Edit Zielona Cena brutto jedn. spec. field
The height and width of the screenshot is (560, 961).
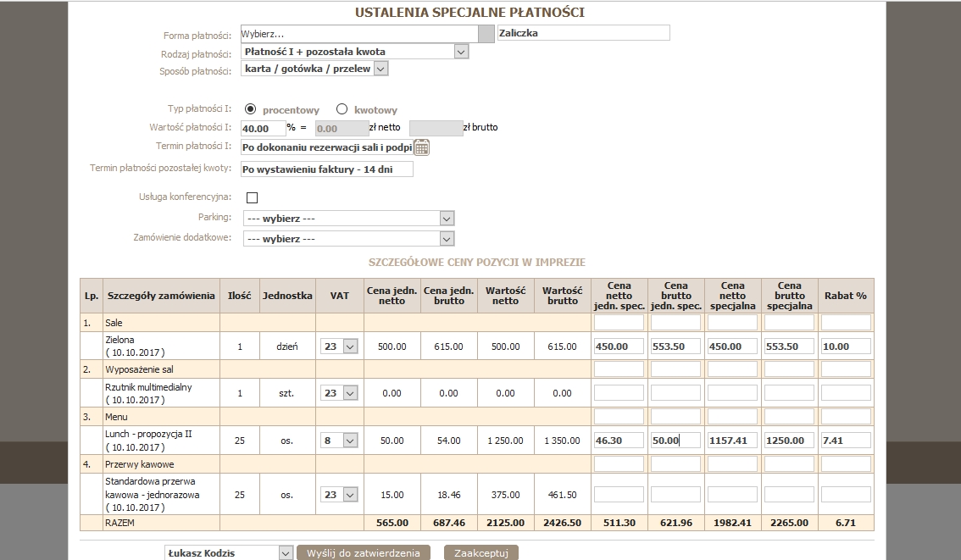676,347
